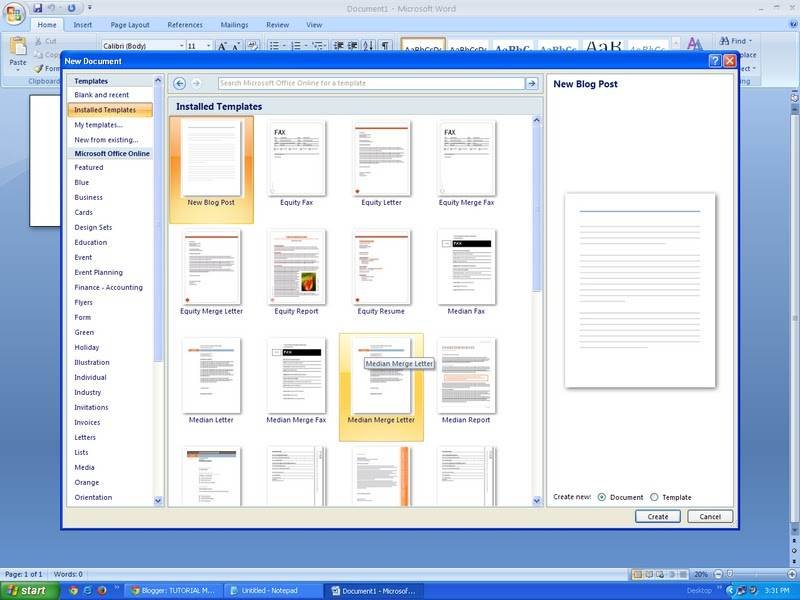This screenshot has height=600, width=800.
Task: Click the Internet Explorer icon in quick launch
Action: (x=88, y=590)
